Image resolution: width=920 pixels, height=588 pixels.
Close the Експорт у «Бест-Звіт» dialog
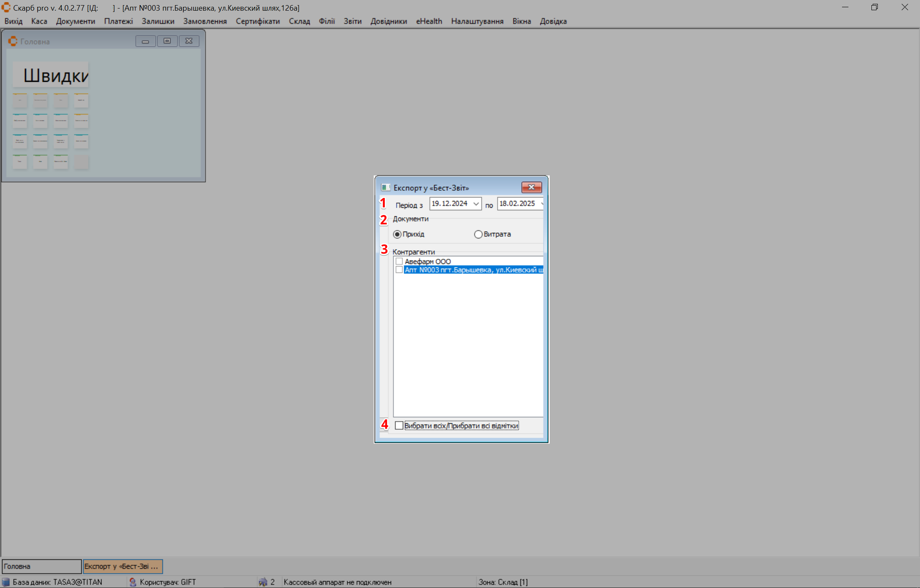click(531, 187)
